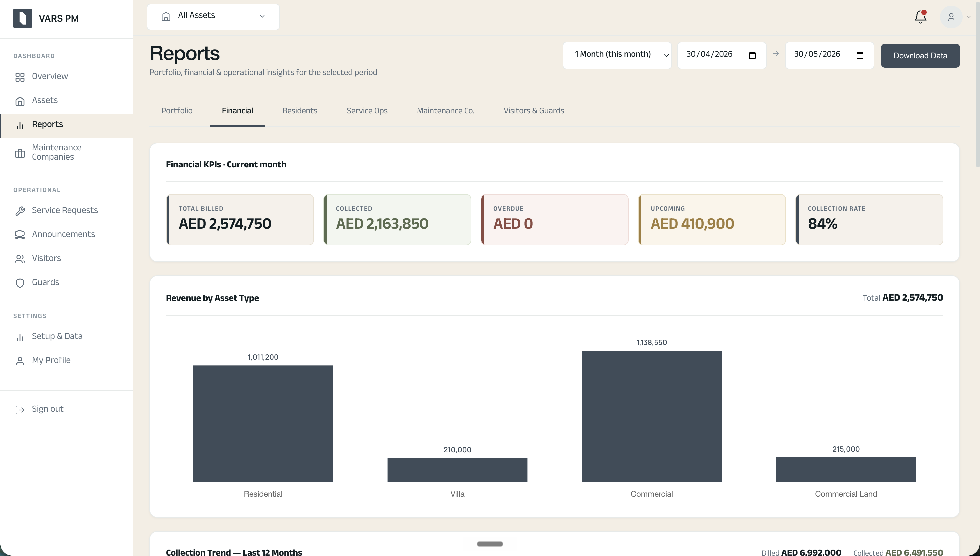Click the Commercial revenue bar
The width and height of the screenshot is (980, 556).
click(x=651, y=416)
